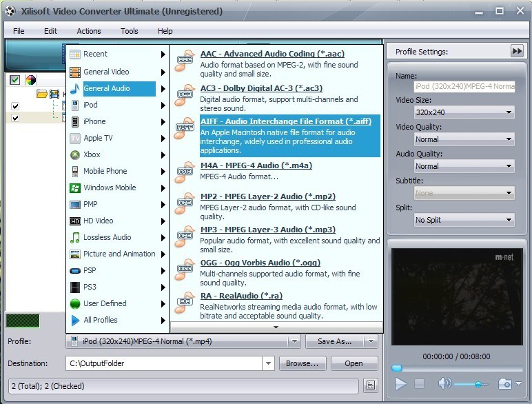The image size is (532, 404).
Task: Open the Profile selection dropdown arrow
Action: pyautogui.click(x=294, y=341)
